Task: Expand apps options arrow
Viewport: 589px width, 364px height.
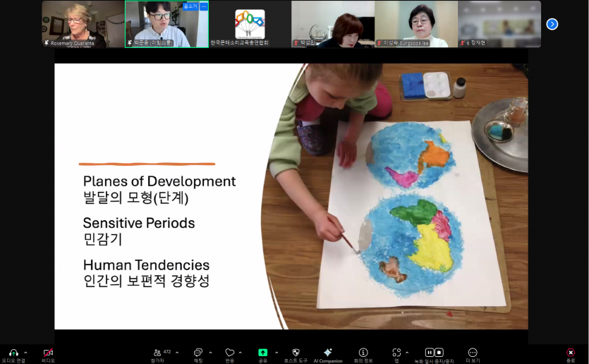Action: [407, 353]
